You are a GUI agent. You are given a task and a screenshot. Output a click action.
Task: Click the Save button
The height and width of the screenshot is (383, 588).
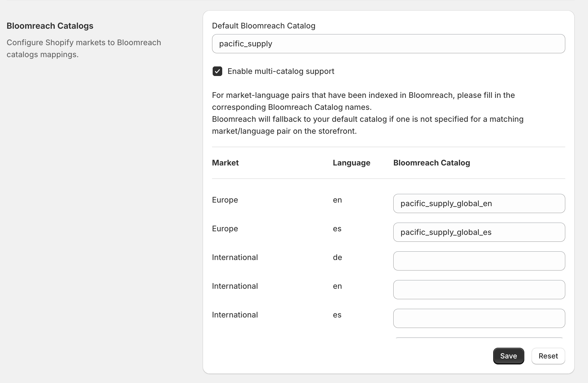coord(508,356)
